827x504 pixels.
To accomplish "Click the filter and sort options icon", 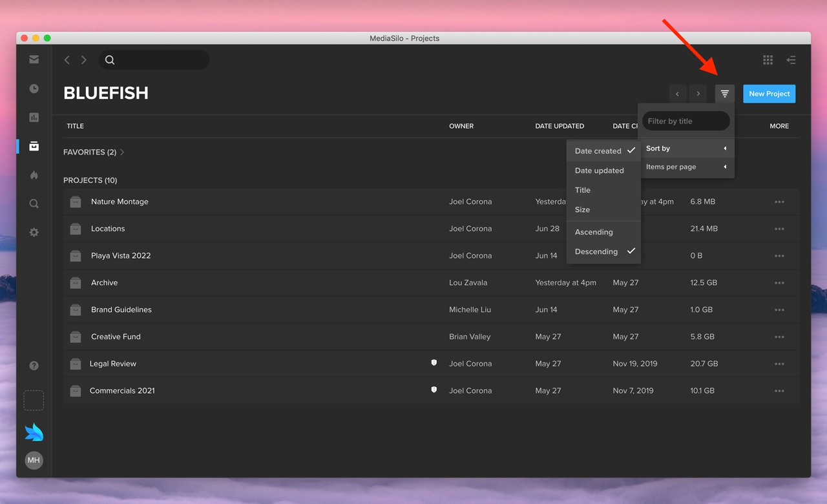I will click(725, 94).
